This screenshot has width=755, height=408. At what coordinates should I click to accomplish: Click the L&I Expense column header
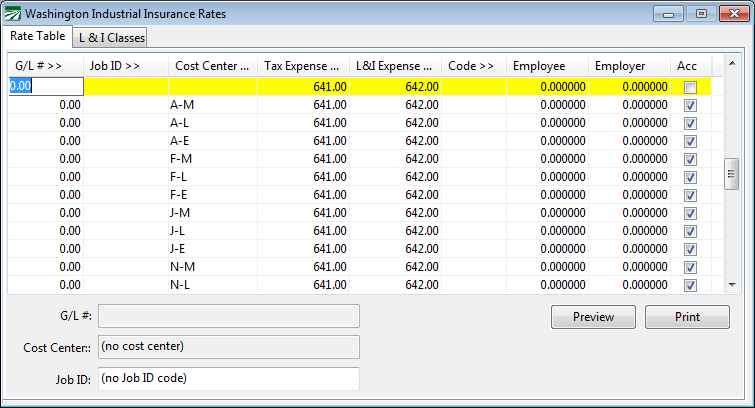(395, 66)
